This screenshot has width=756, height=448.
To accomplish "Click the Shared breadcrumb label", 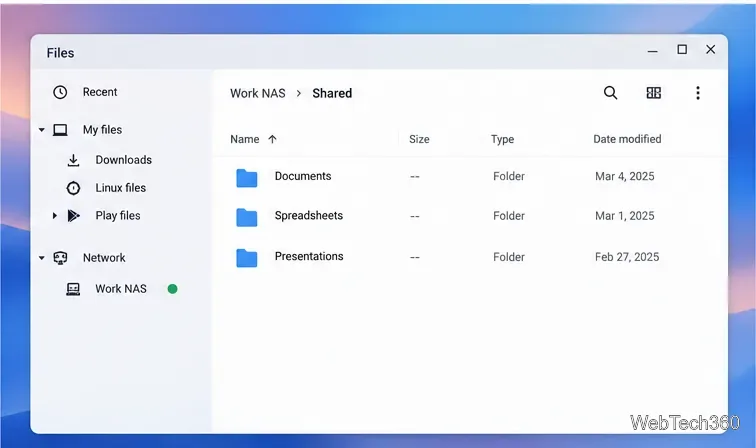I will (x=332, y=93).
